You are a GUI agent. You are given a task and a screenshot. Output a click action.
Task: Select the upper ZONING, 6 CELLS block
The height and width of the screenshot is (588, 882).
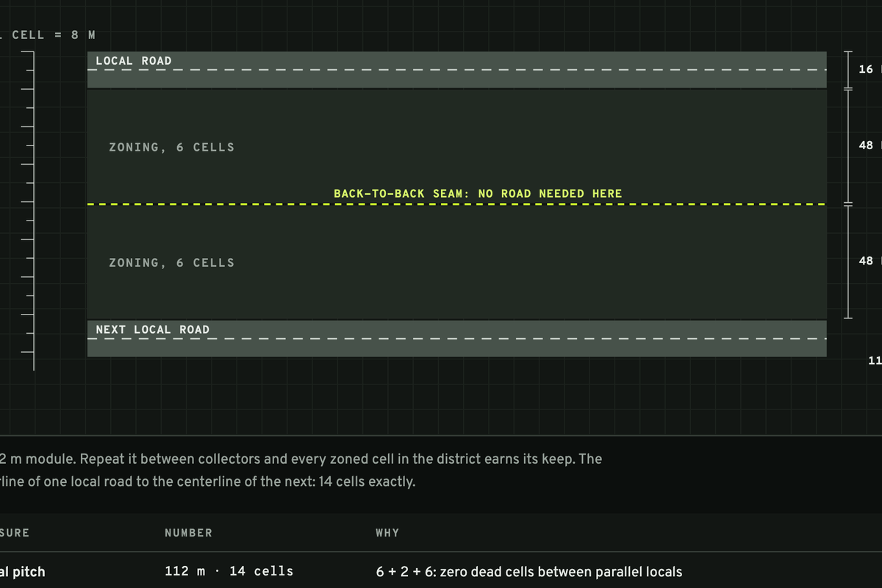click(x=457, y=146)
